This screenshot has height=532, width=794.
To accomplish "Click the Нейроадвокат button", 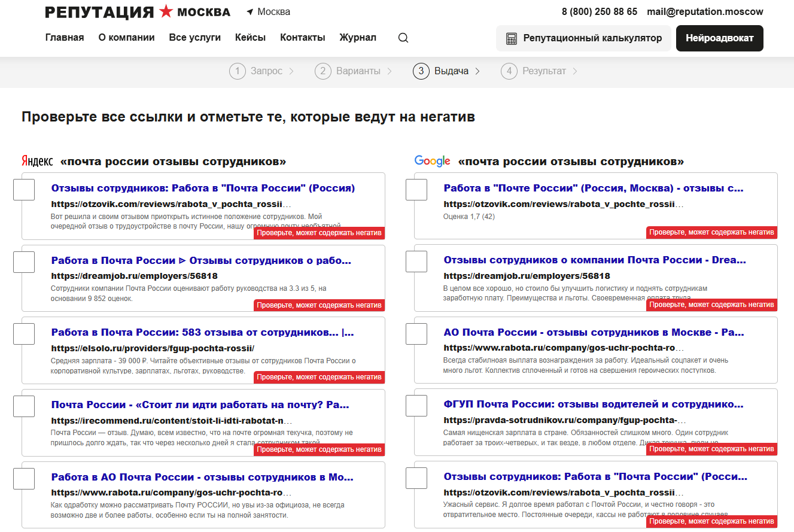I will tap(720, 38).
